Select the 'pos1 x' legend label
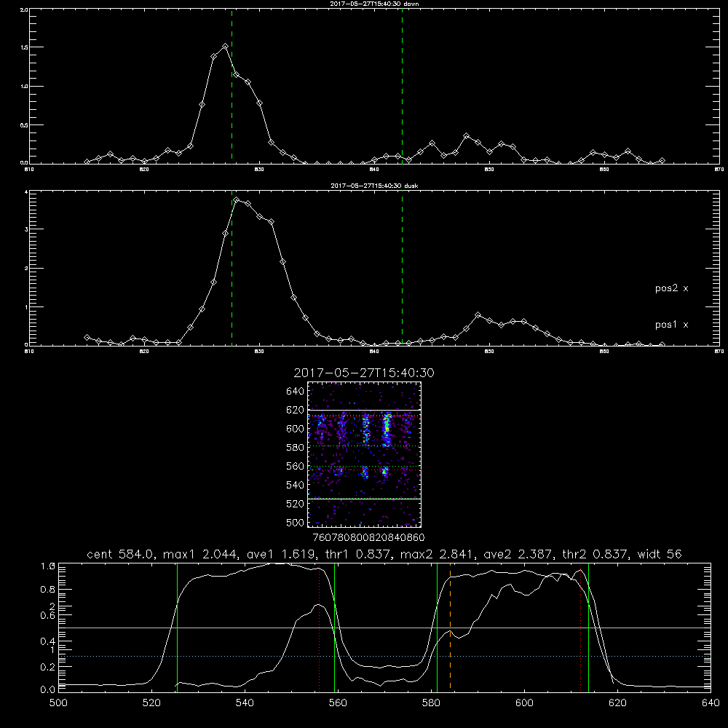 click(x=671, y=325)
